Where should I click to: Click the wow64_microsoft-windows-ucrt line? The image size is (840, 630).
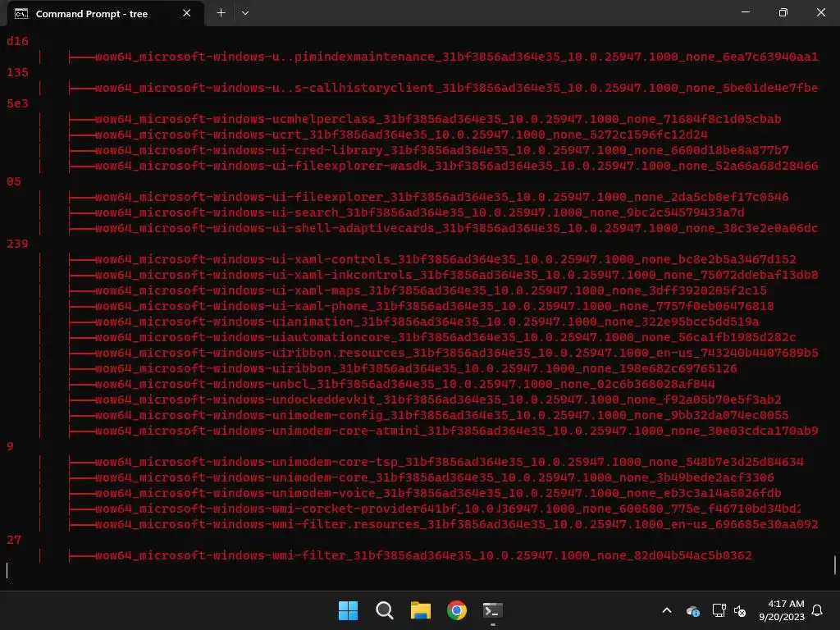click(x=400, y=135)
